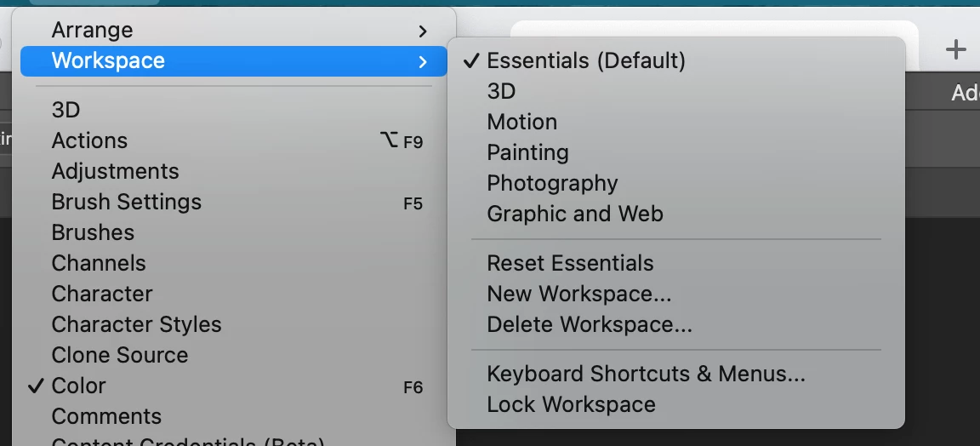Select Graphic and Web workspace
Image resolution: width=980 pixels, height=446 pixels.
pyautogui.click(x=574, y=214)
